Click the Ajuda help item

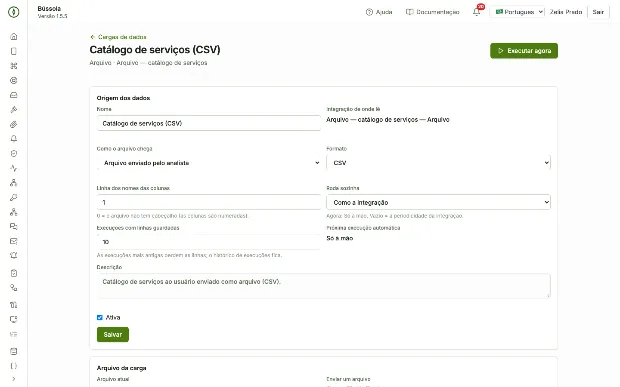point(379,12)
